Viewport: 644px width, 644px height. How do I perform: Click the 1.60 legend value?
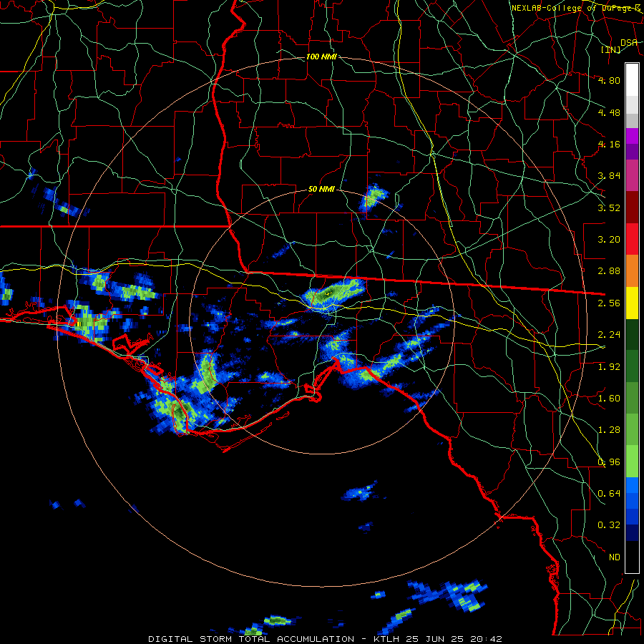point(609,398)
